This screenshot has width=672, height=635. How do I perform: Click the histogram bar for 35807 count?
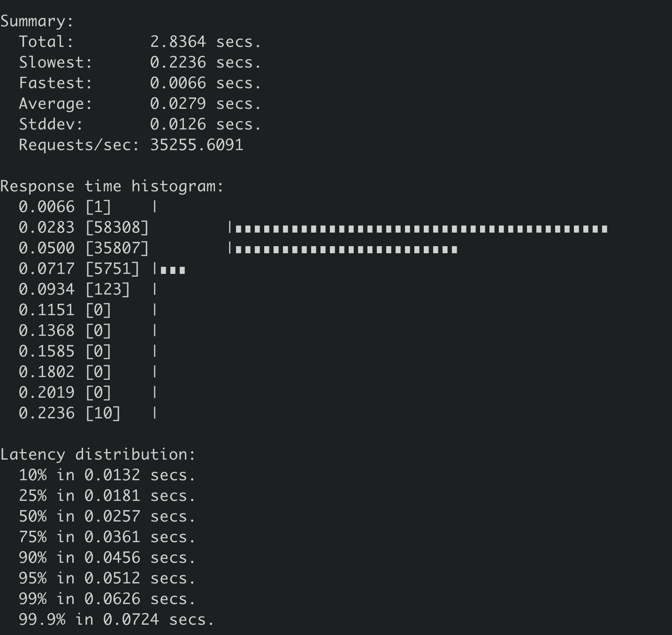pos(346,249)
